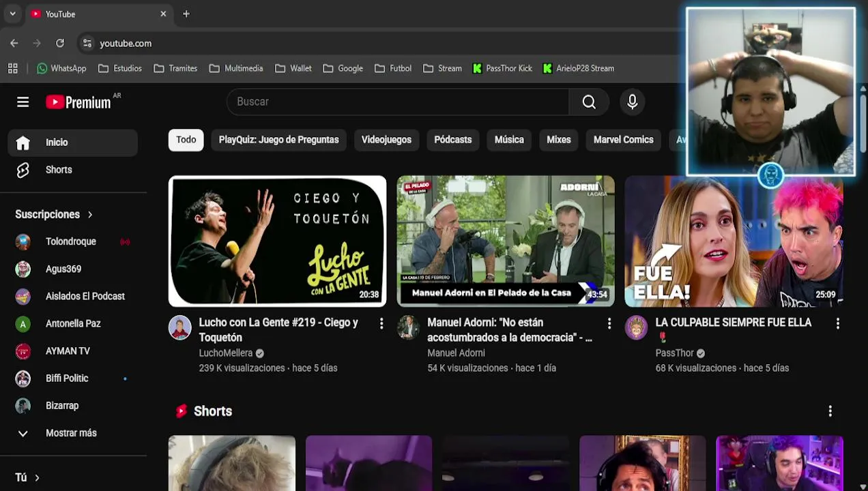Screen dimensions: 868x491
Task: Open AYMAN TV channel
Action: click(x=73, y=351)
